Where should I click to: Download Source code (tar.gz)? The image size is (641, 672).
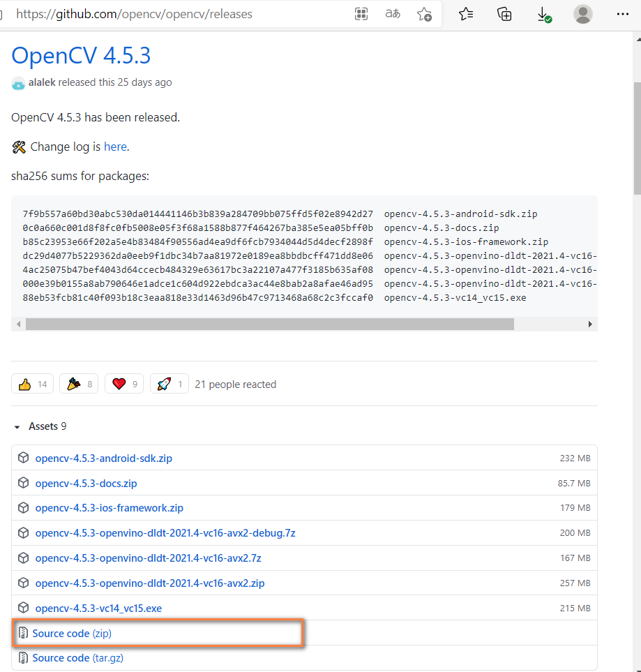click(x=78, y=658)
